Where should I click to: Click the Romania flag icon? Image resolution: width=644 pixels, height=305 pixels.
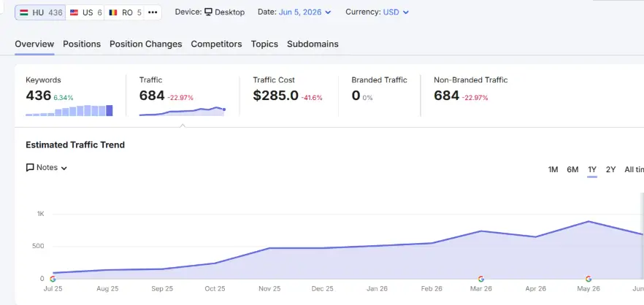[113, 12]
